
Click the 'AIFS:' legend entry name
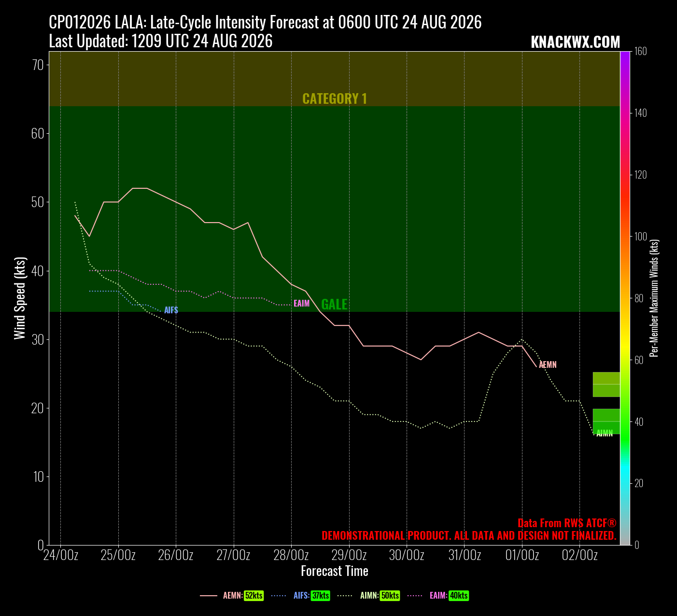point(301,596)
